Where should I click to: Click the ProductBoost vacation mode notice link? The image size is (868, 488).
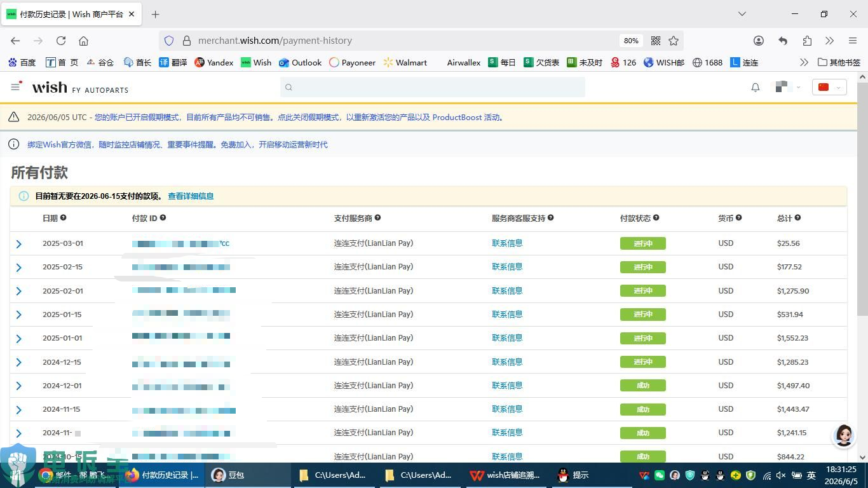(x=299, y=117)
